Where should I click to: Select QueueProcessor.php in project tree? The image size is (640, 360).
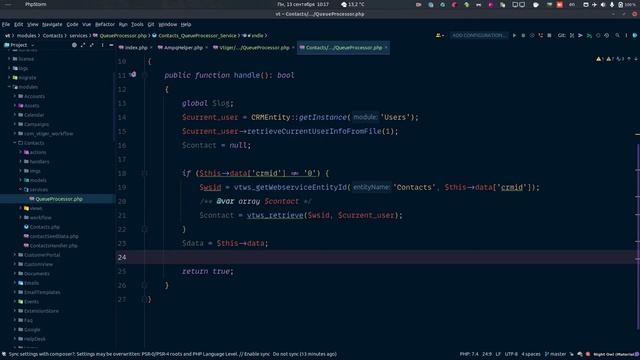(57, 199)
